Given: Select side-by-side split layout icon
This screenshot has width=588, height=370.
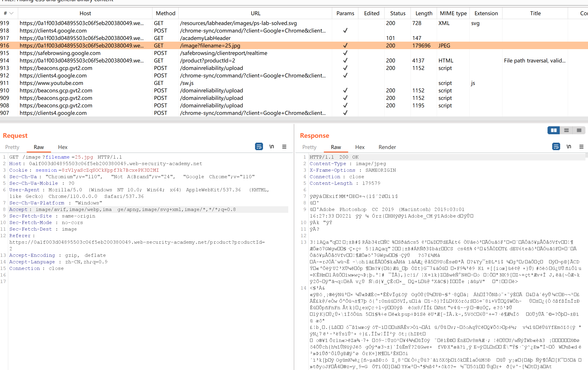Looking at the screenshot, I should click(554, 130).
